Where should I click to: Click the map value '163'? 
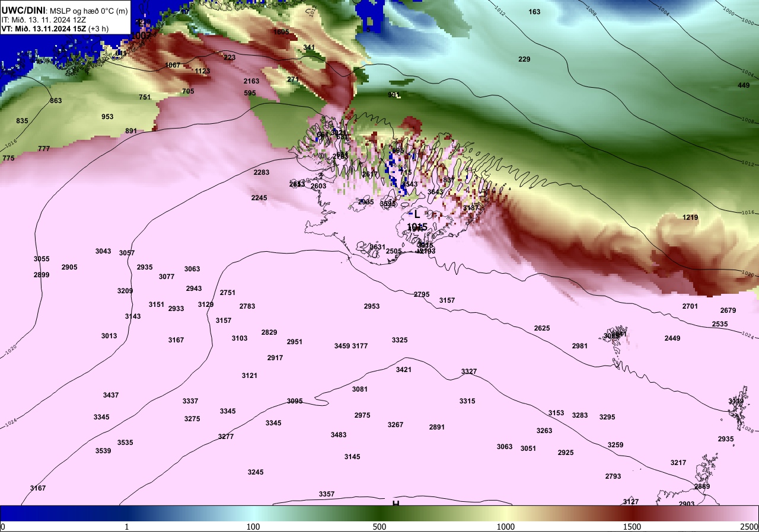(x=534, y=12)
